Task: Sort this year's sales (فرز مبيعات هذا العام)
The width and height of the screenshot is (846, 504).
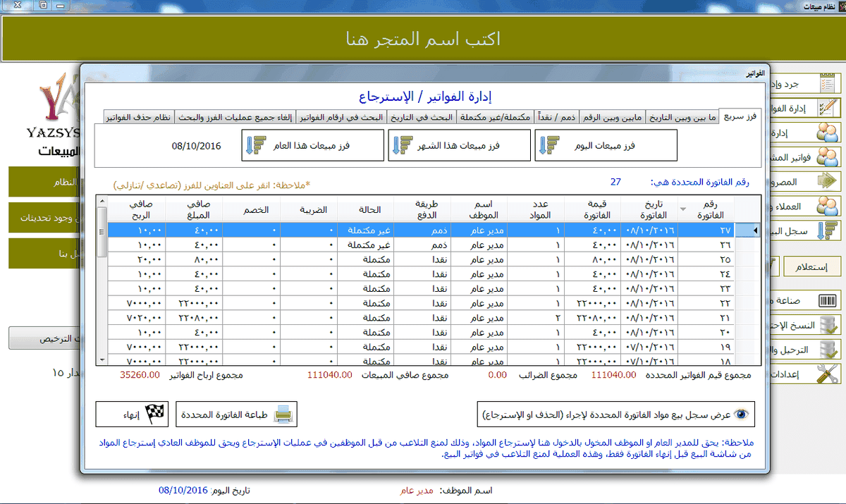Action: point(312,145)
